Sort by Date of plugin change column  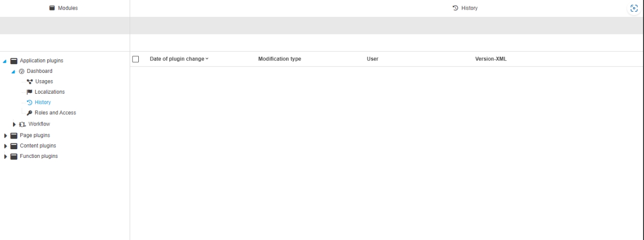[179, 59]
